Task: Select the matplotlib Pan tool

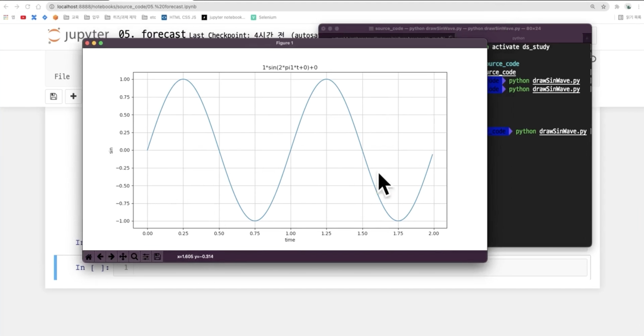Action: (123, 257)
